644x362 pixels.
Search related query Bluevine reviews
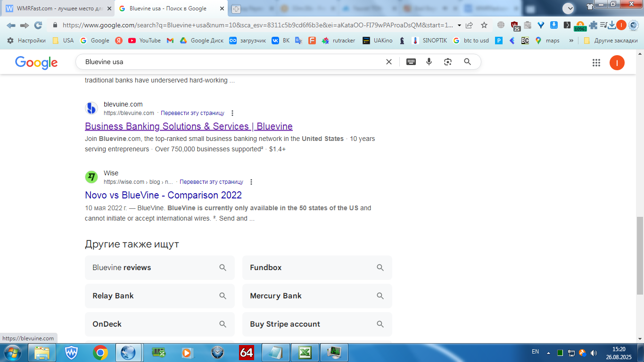(x=160, y=268)
